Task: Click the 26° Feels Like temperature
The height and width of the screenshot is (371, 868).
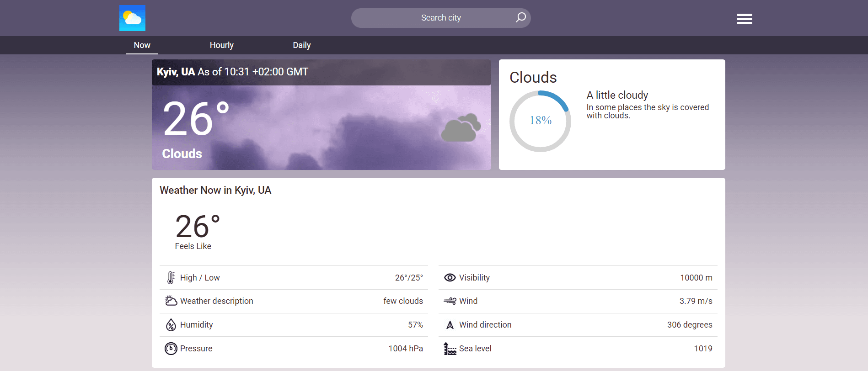Action: [x=198, y=226]
